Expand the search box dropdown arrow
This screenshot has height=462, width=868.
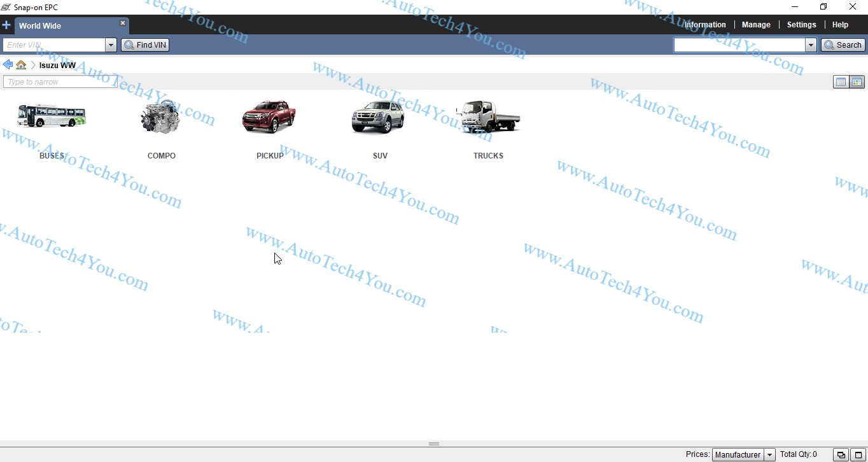(811, 45)
